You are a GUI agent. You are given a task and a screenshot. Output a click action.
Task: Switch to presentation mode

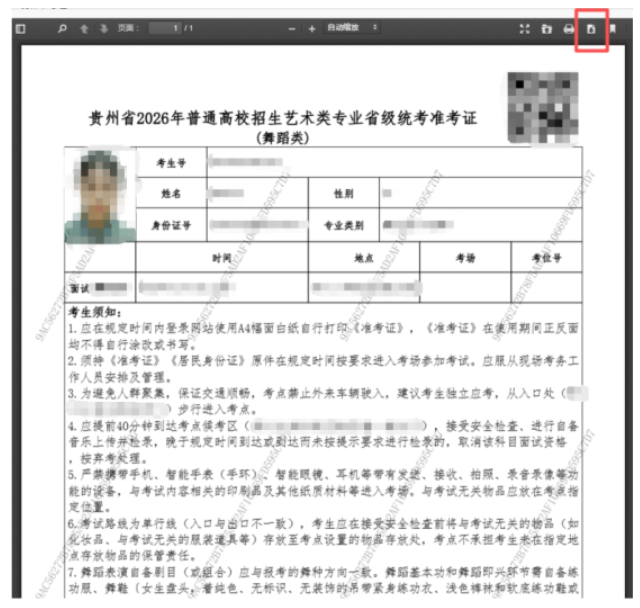[x=524, y=29]
